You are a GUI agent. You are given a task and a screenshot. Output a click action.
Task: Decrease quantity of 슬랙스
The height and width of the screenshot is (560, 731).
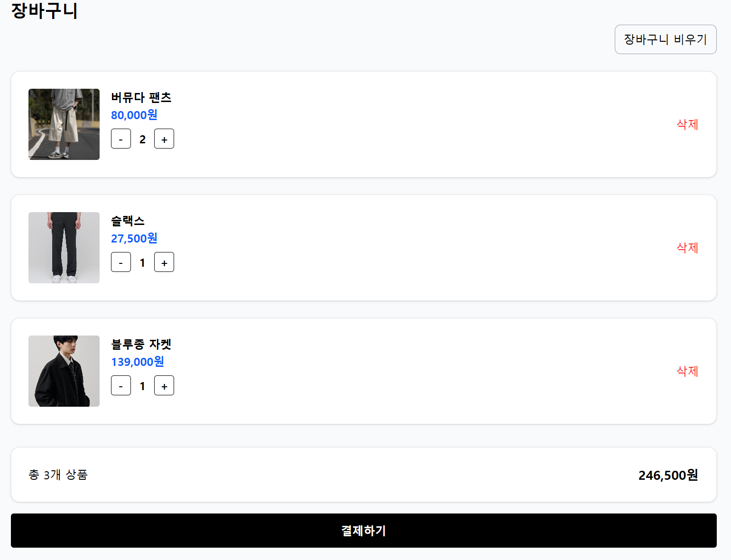coord(121,262)
